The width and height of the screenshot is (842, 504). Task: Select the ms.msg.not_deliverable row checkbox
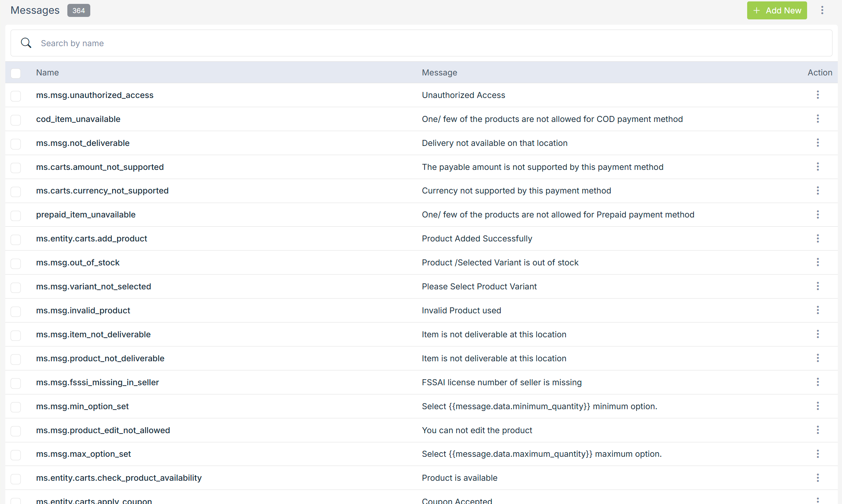[16, 143]
